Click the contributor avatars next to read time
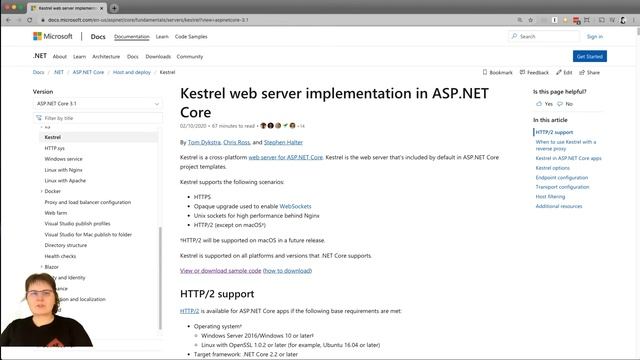Image resolution: width=640 pixels, height=360 pixels. click(x=278, y=126)
